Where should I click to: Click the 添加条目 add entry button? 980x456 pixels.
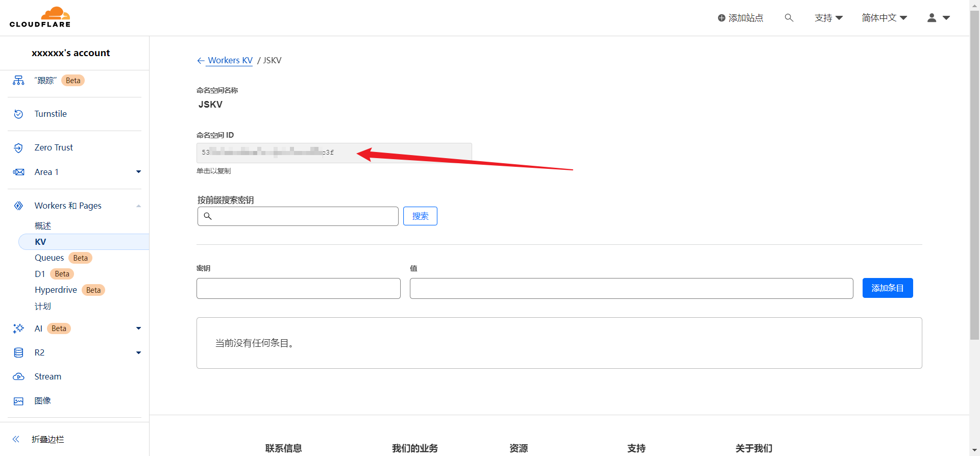tap(888, 288)
